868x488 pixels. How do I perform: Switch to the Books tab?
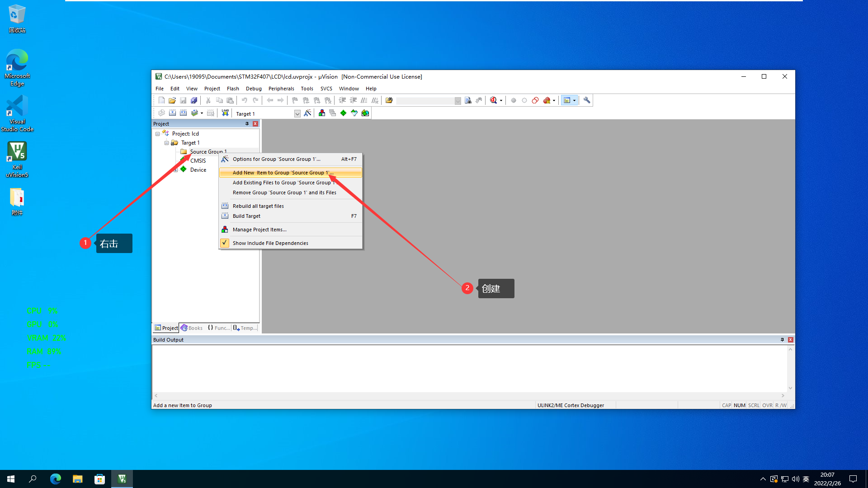192,328
